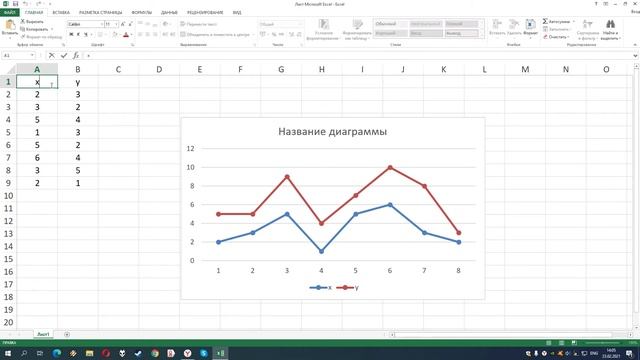The width and height of the screenshot is (640, 360).
Task: Apply the Обычный cell style
Action: (x=391, y=24)
